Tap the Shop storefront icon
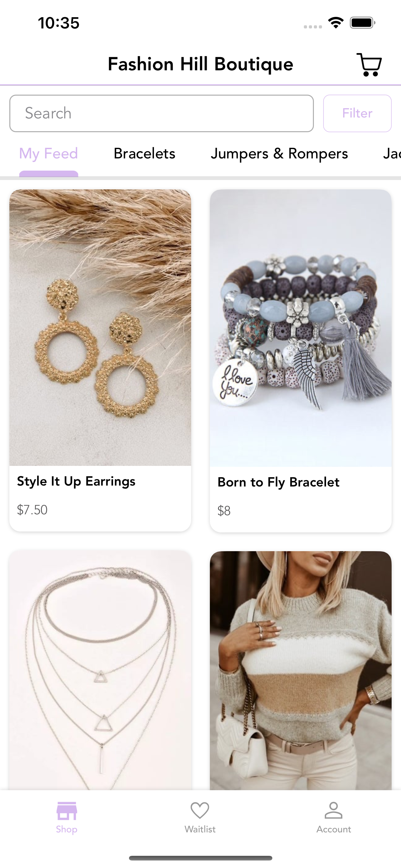Screen dimensions: 401x868 coord(67,811)
